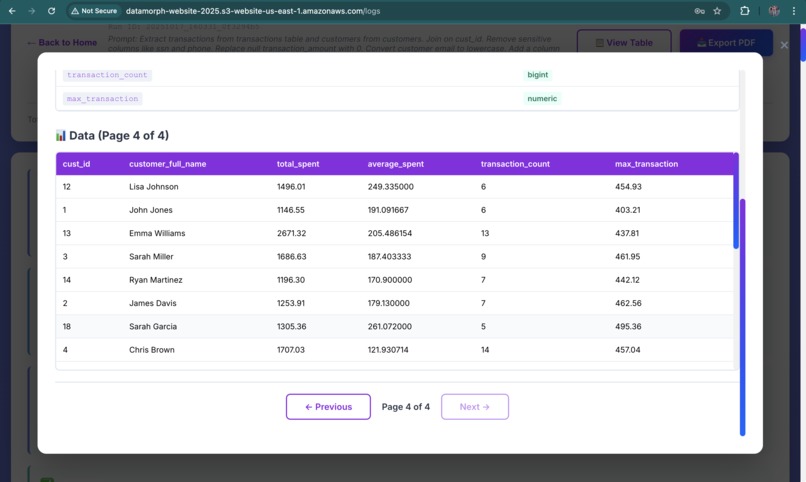Click the transaction_count schema field tag
Image resolution: width=806 pixels, height=482 pixels.
107,75
